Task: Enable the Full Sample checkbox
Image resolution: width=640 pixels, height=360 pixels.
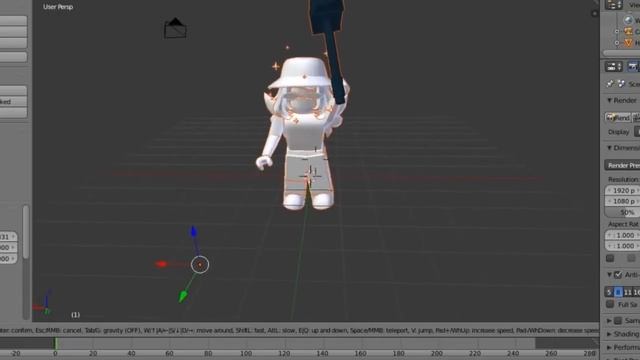Action: click(610, 304)
